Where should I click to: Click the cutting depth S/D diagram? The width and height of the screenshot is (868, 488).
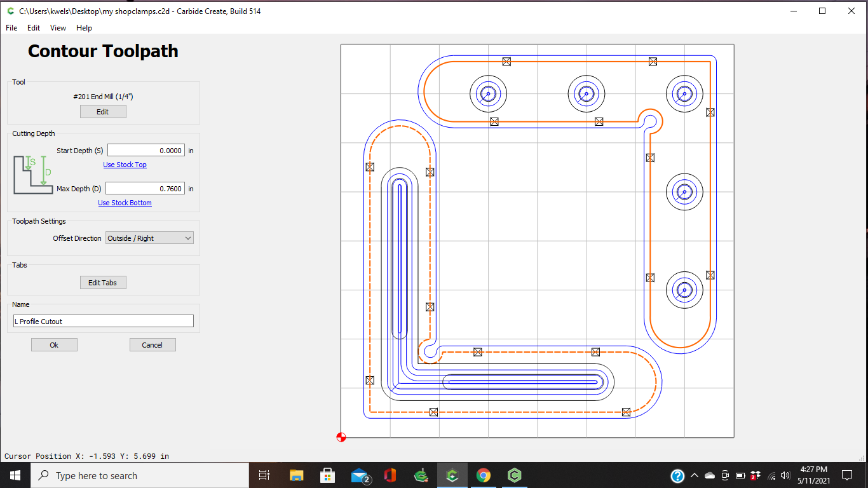coord(33,175)
